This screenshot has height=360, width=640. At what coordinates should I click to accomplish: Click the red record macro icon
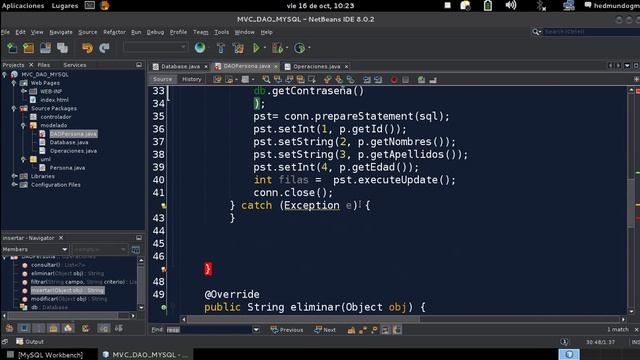point(394,79)
